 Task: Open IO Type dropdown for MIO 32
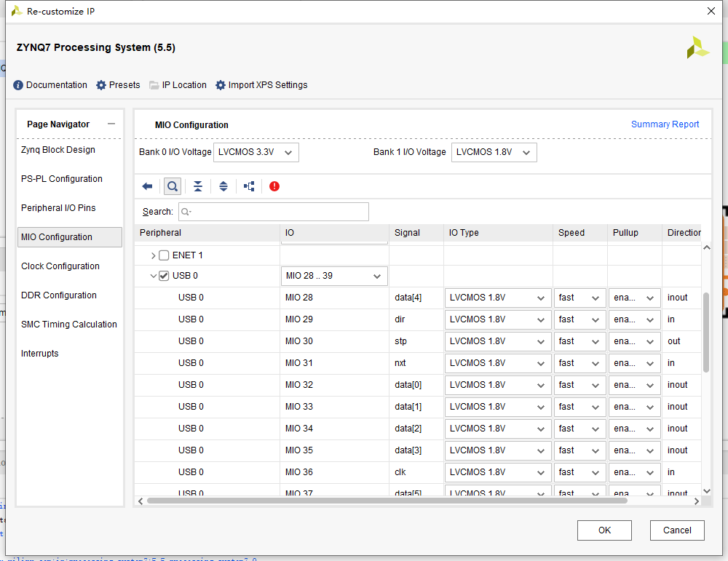click(498, 385)
